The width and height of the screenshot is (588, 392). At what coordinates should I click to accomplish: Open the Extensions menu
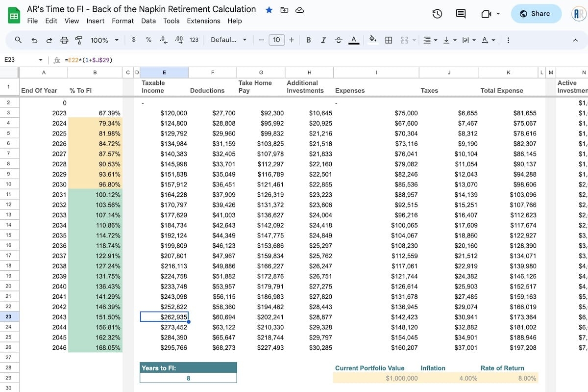coord(203,21)
